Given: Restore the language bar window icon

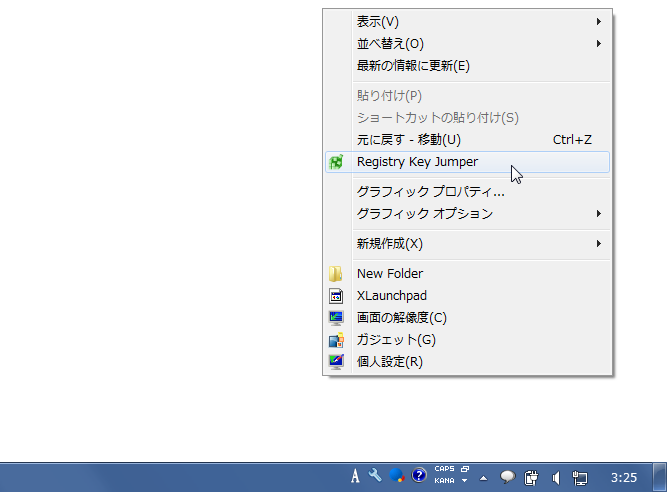Looking at the screenshot, I should (x=465, y=469).
